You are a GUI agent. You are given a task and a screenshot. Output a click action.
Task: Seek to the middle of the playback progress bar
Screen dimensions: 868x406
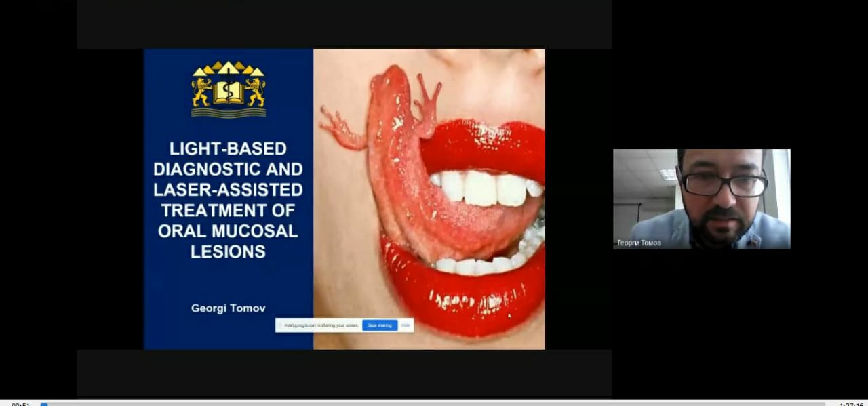434,404
